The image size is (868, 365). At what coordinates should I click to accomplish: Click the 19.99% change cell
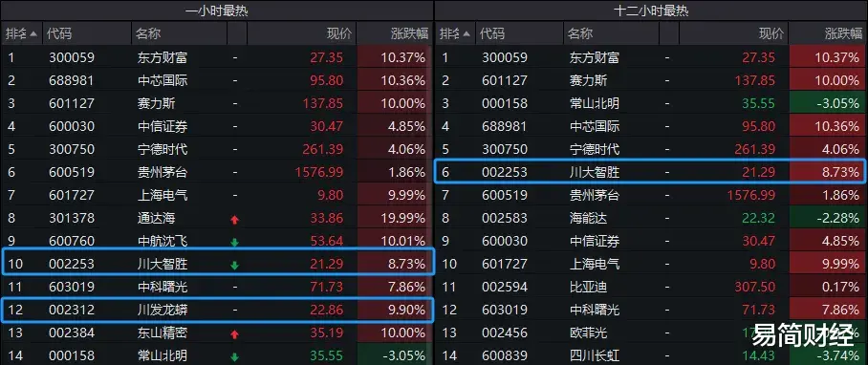[393, 219]
